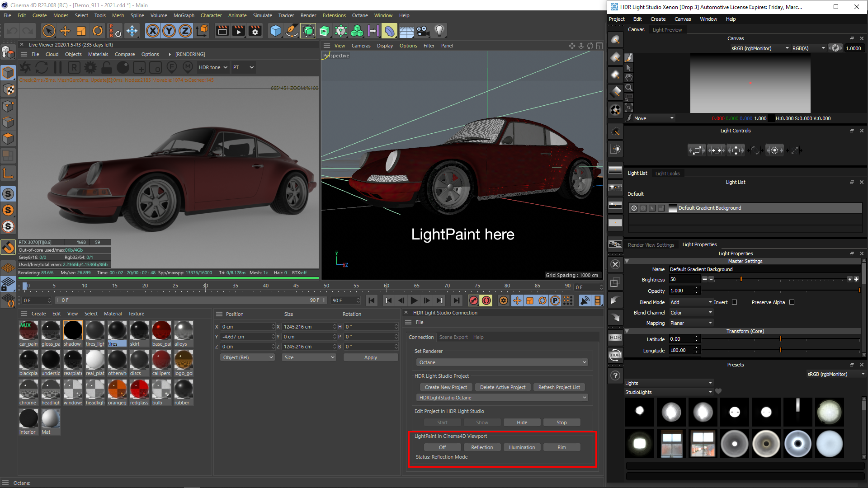Select the Move tool in Cinema 4D toolbar

click(x=65, y=31)
